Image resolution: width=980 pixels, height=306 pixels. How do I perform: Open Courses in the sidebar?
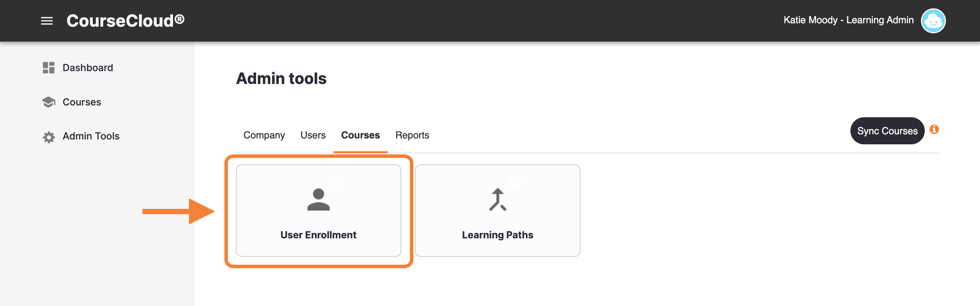(x=82, y=102)
